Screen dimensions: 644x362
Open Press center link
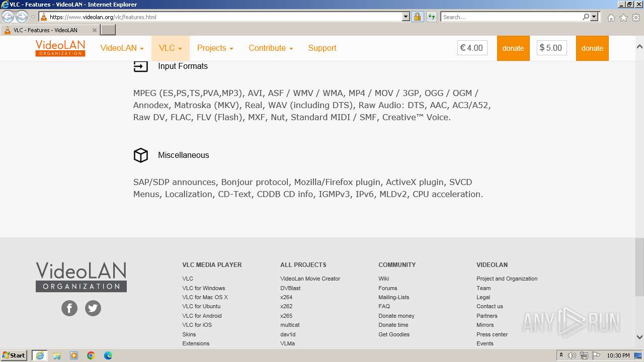pos(492,334)
